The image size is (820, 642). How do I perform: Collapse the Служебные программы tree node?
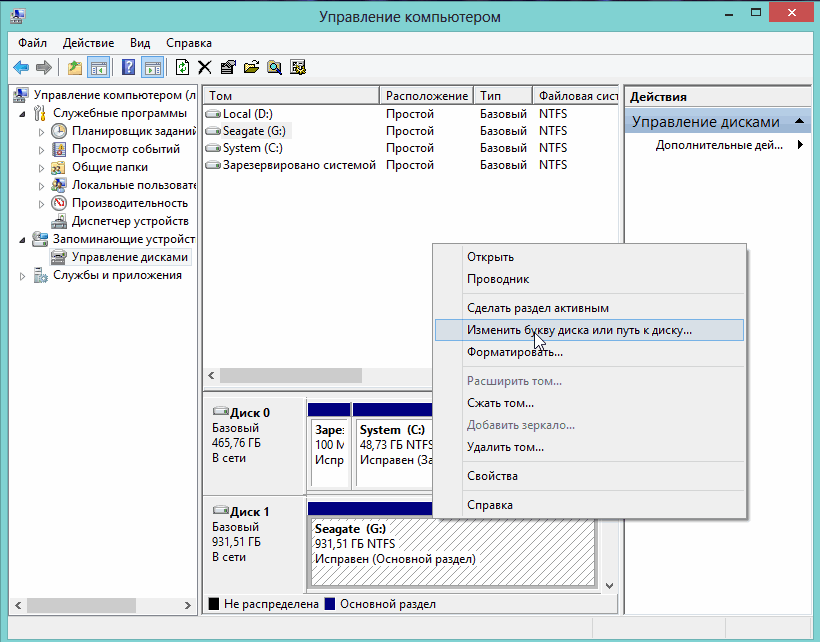click(x=23, y=114)
